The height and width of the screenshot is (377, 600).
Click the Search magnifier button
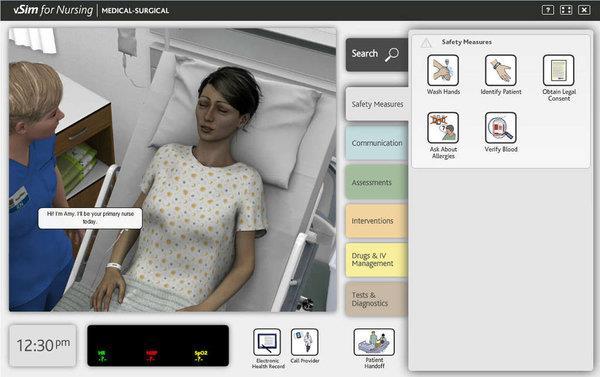coord(377,54)
